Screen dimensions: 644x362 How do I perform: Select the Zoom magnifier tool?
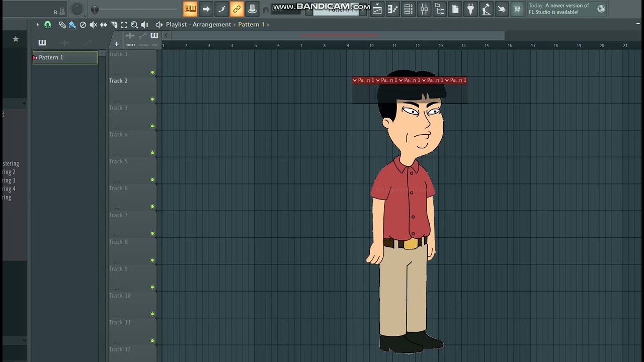click(x=134, y=24)
